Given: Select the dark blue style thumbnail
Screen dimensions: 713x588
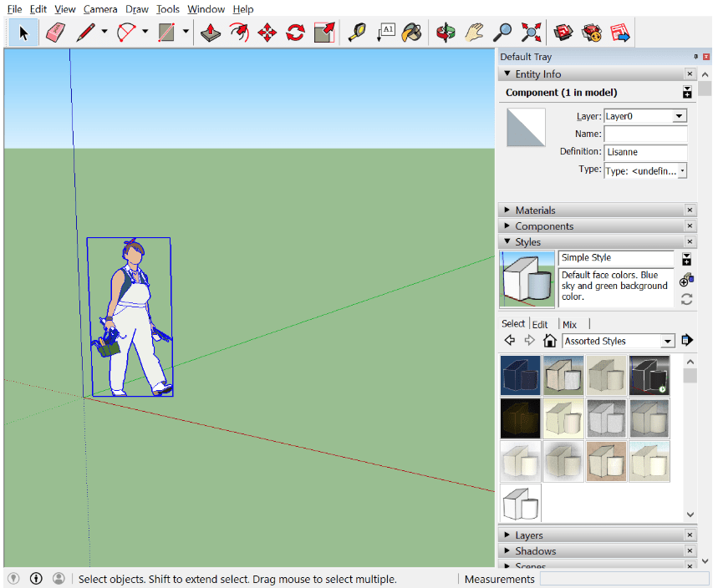Looking at the screenshot, I should point(520,376).
